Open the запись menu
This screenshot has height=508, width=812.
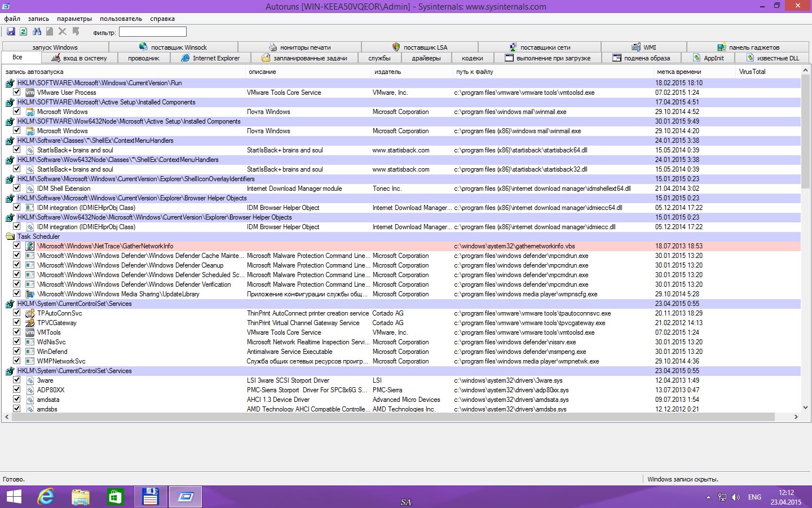38,19
